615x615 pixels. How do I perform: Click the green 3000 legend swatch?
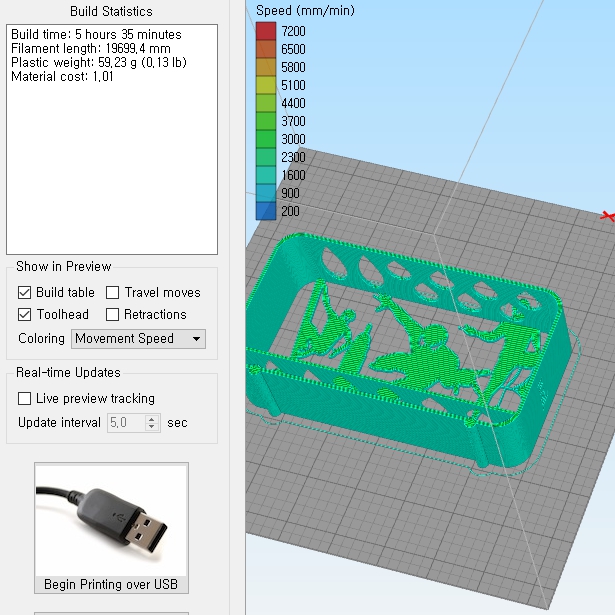pyautogui.click(x=266, y=139)
